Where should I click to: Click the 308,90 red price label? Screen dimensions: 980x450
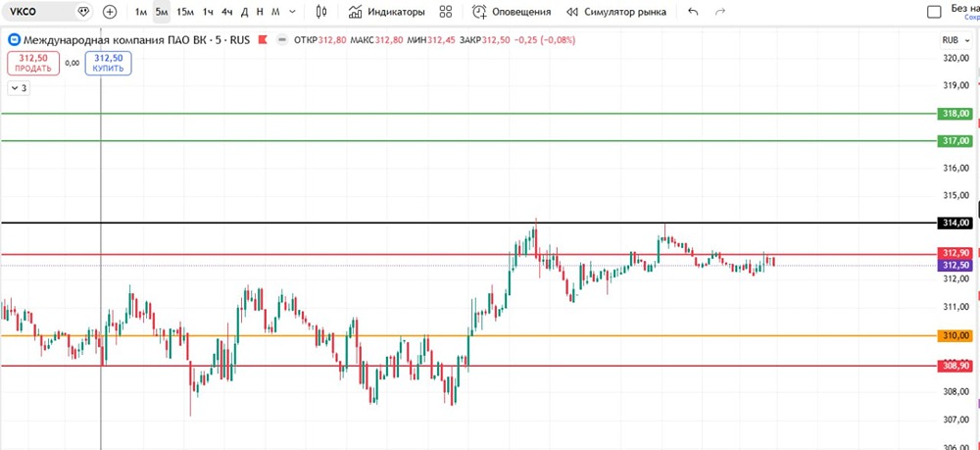(956, 367)
